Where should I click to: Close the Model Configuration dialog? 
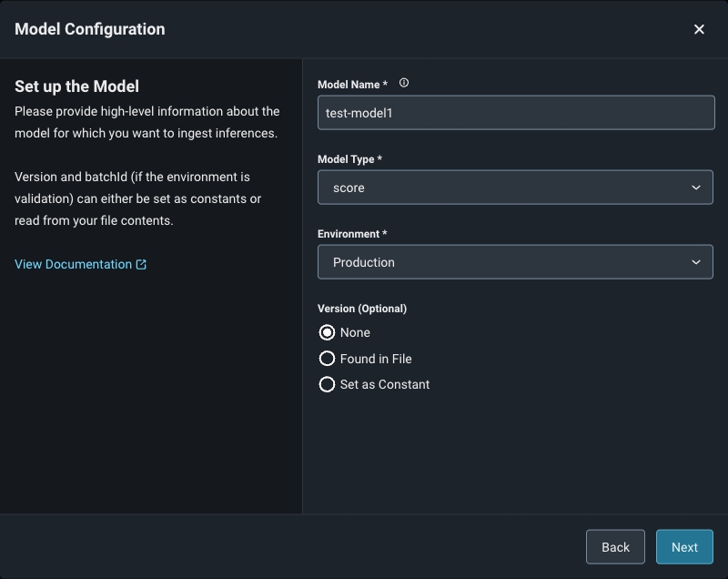pos(699,29)
